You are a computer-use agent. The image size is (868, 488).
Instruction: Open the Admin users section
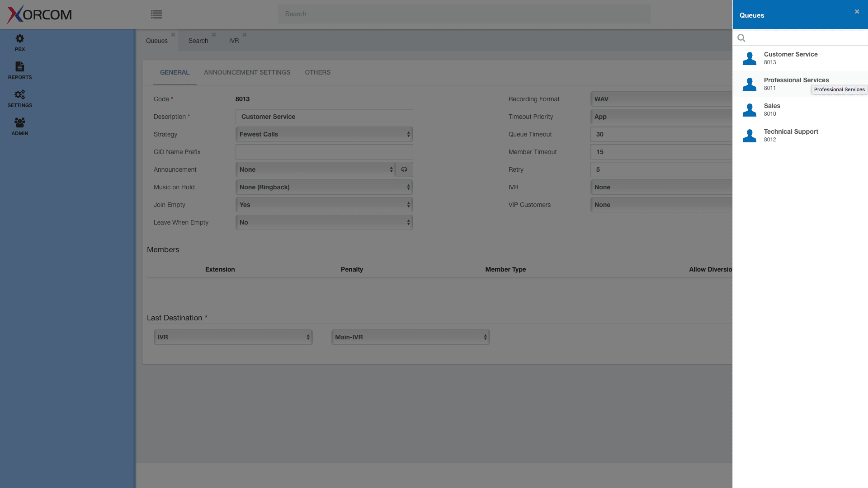pyautogui.click(x=20, y=127)
